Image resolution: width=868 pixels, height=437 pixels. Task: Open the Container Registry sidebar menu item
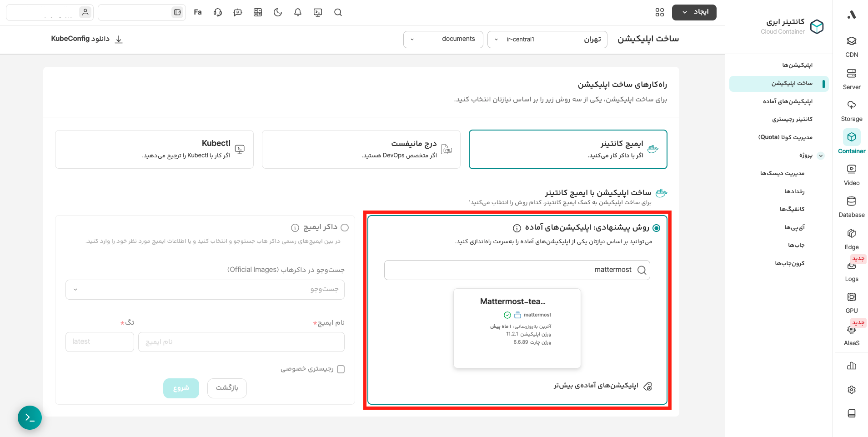792,119
